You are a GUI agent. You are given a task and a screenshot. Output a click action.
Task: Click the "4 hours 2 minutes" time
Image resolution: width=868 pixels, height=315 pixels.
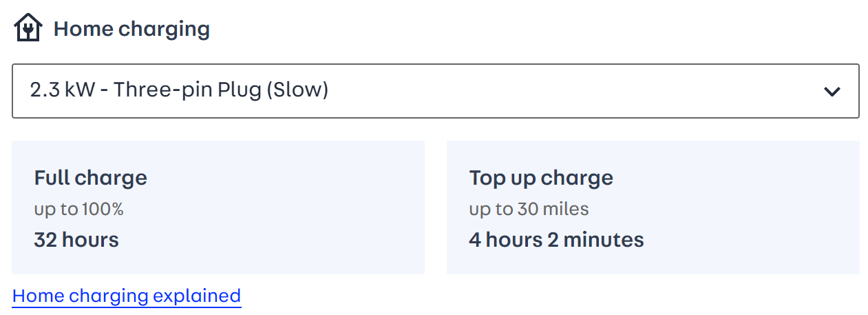[x=556, y=240]
